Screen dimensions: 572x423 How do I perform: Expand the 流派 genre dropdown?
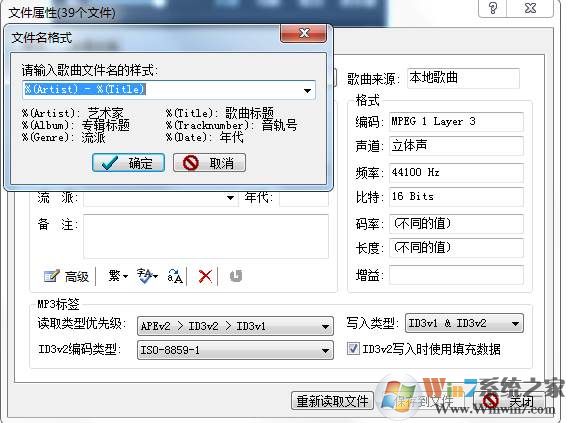click(230, 198)
